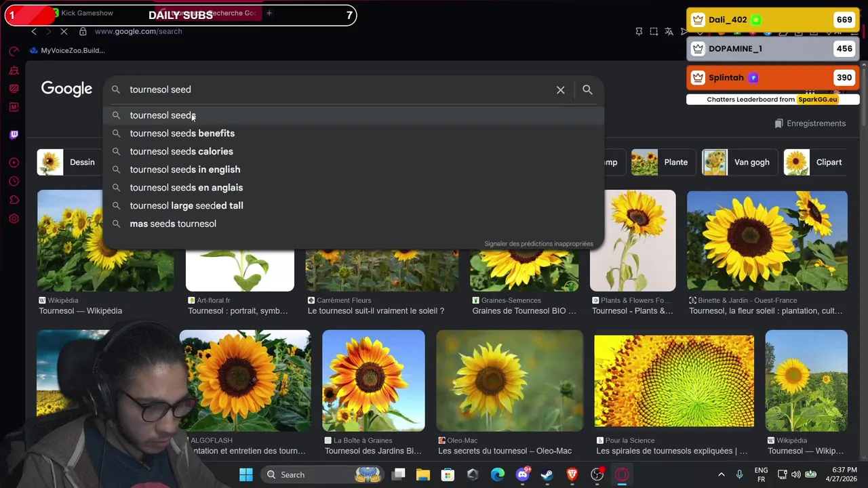Open the sidebar icon with a striped screen
The height and width of the screenshot is (488, 868).
[x=14, y=88]
